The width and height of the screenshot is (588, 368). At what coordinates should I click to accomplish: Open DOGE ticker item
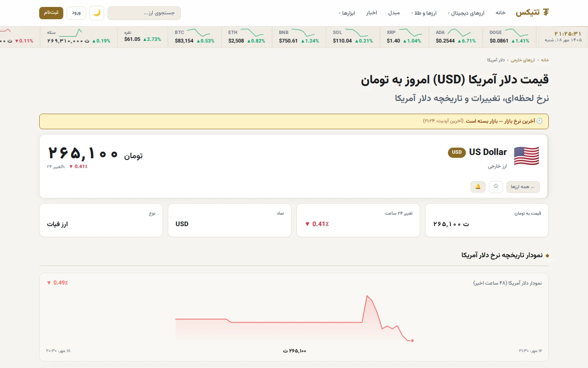point(509,37)
